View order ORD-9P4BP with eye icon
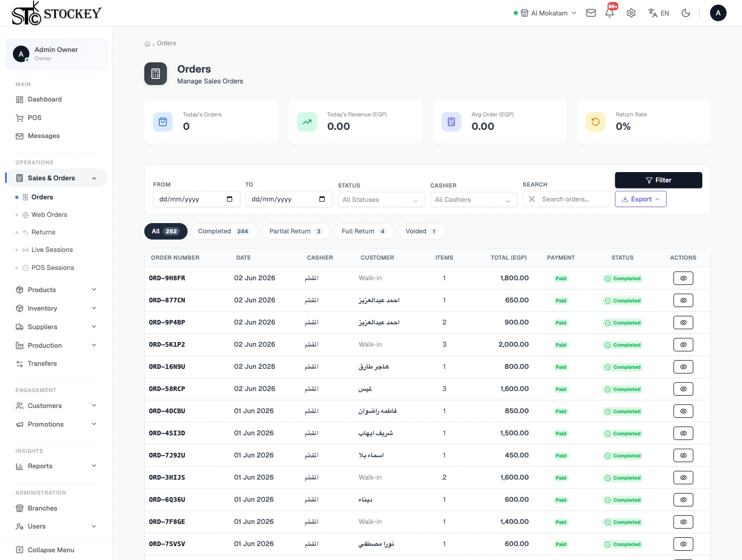This screenshot has height=560, width=742. [x=683, y=323]
